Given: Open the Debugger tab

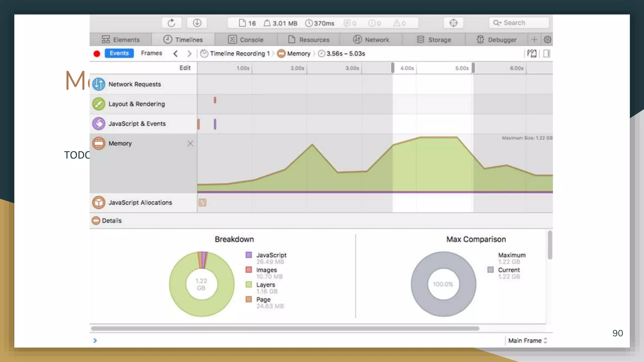Looking at the screenshot, I should pyautogui.click(x=496, y=40).
